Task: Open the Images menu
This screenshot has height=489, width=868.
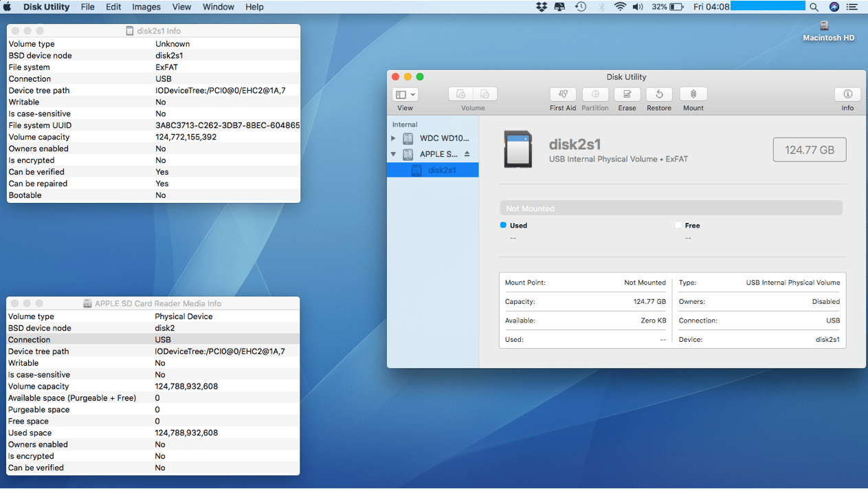Action: (146, 7)
